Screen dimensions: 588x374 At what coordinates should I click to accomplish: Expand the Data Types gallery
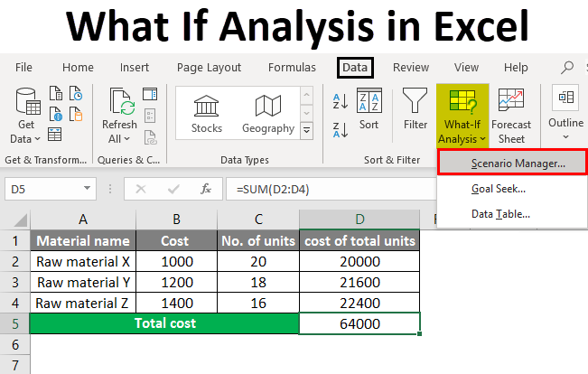tap(306, 131)
